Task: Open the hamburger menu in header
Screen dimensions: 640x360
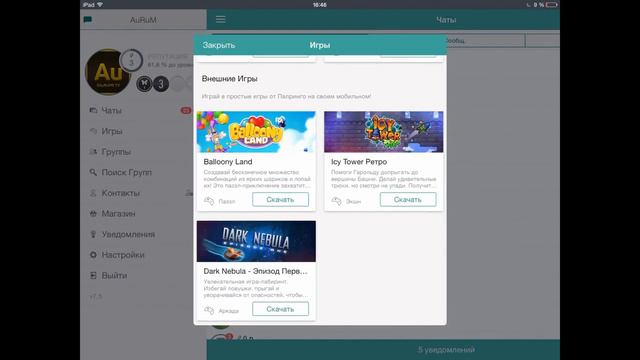Action: (221, 19)
